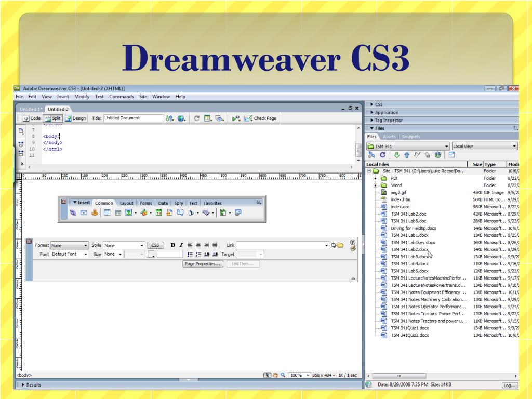Insert Named Anchor icon

[x=95, y=212]
